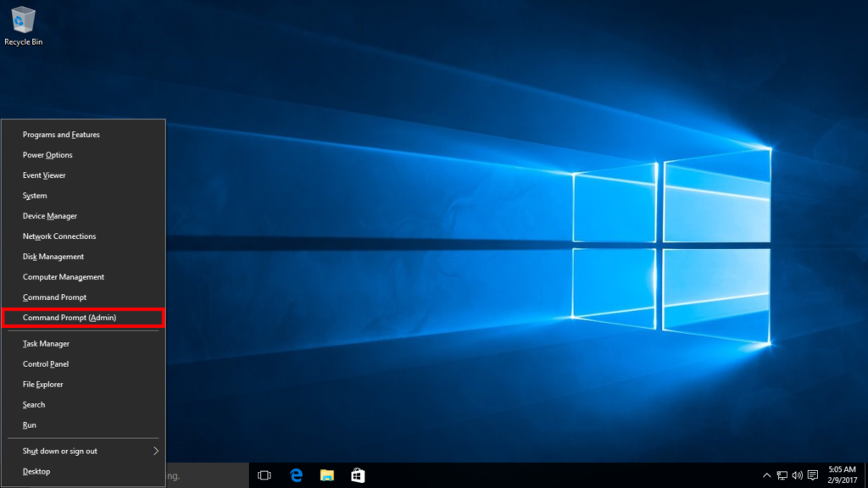Open Power Options from the menu

tap(84, 155)
